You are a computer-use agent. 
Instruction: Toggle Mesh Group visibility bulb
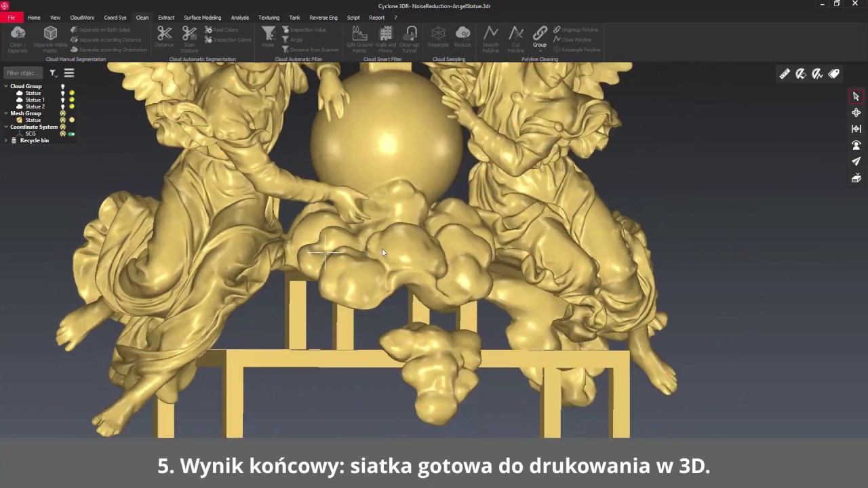[x=63, y=113]
